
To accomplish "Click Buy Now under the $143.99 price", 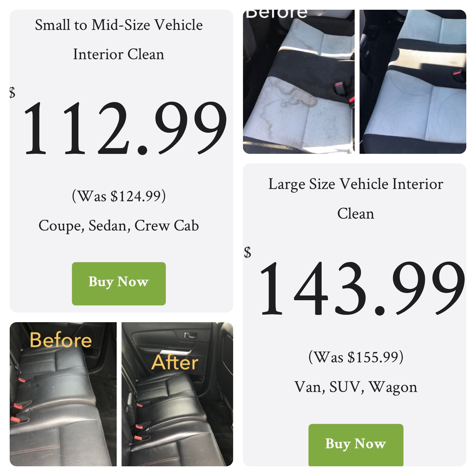I will [356, 445].
